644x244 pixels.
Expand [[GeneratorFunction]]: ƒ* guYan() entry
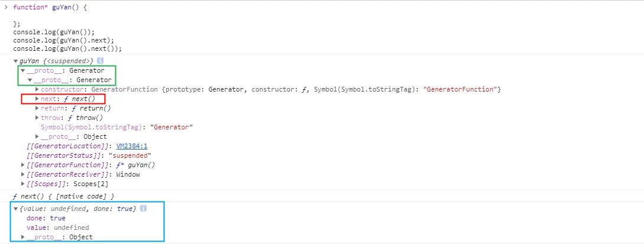coord(22,165)
